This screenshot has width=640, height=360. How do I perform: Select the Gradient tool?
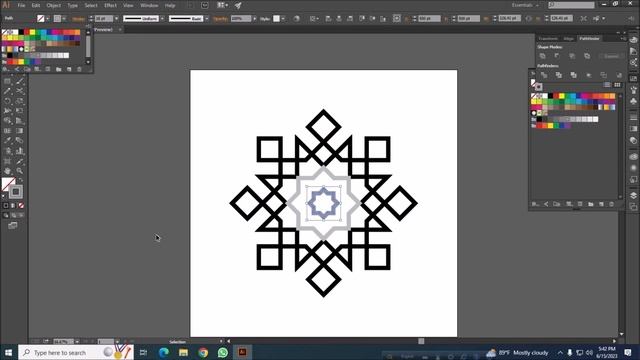[20, 131]
